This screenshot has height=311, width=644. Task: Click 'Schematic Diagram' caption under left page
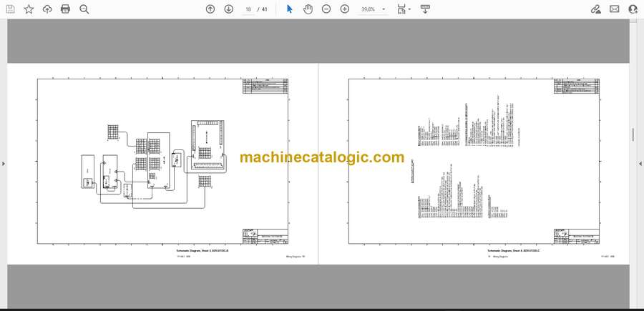pos(202,250)
